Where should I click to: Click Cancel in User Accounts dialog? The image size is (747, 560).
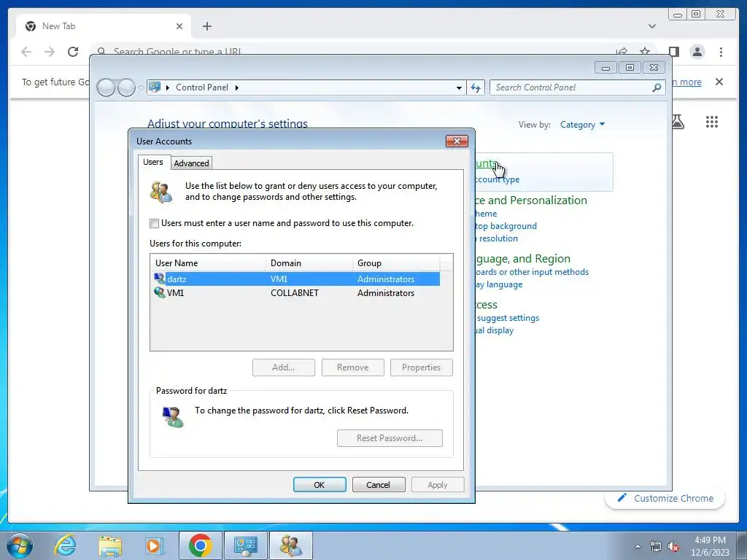379,485
